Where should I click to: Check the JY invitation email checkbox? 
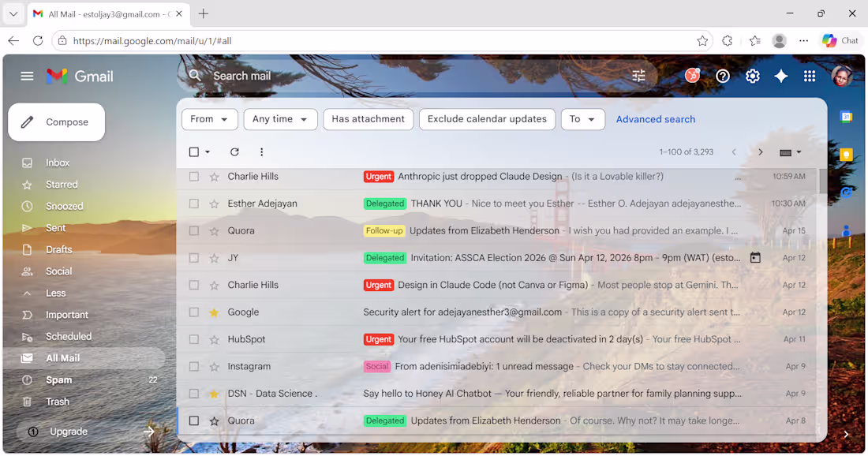[x=194, y=258]
